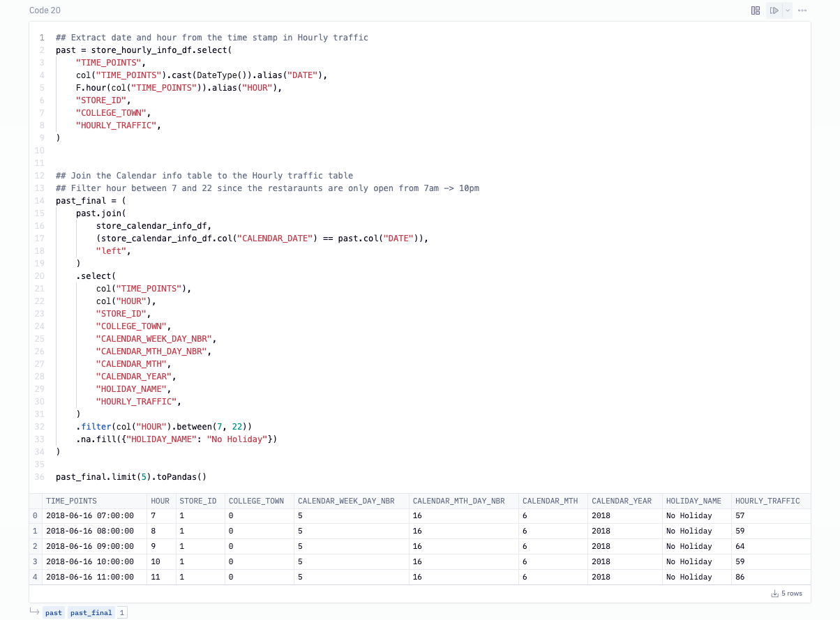Screen dimensions: 840x620
Task: Rename the Code 20 cell title
Action: (45, 10)
